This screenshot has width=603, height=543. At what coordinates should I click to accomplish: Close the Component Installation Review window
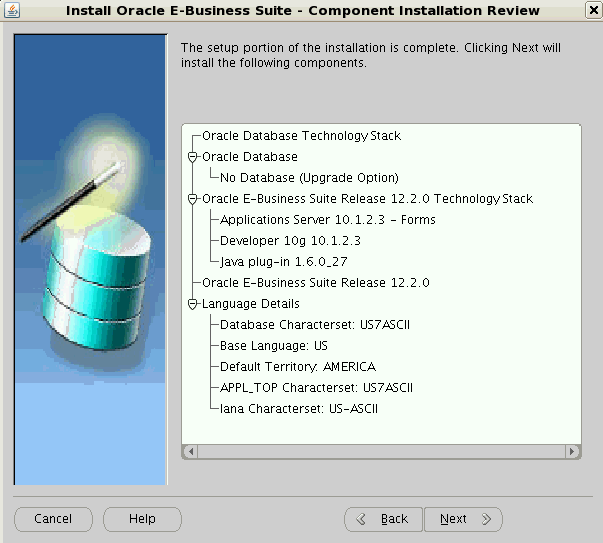pos(593,10)
